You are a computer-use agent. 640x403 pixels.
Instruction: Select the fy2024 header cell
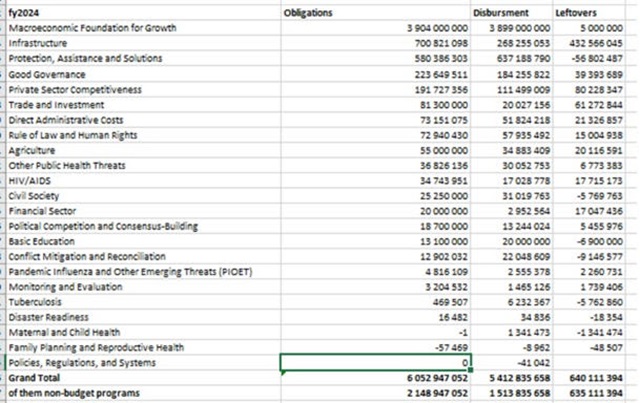tap(143, 13)
